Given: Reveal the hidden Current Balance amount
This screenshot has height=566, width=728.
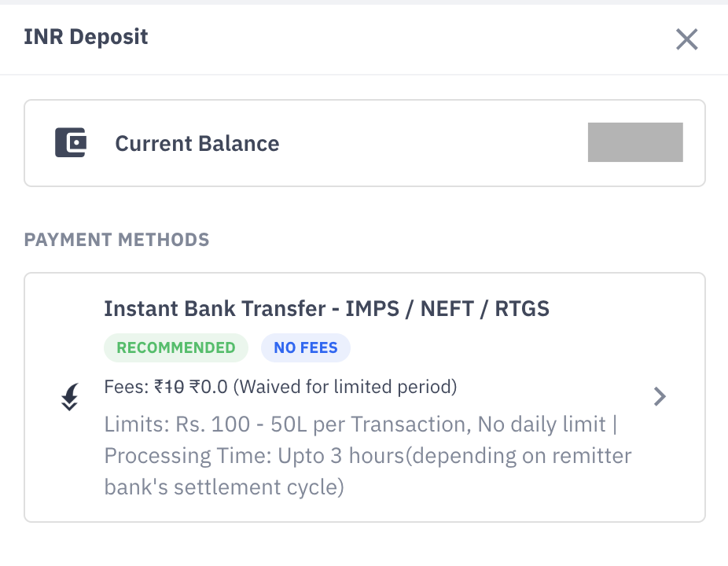Looking at the screenshot, I should click(635, 142).
